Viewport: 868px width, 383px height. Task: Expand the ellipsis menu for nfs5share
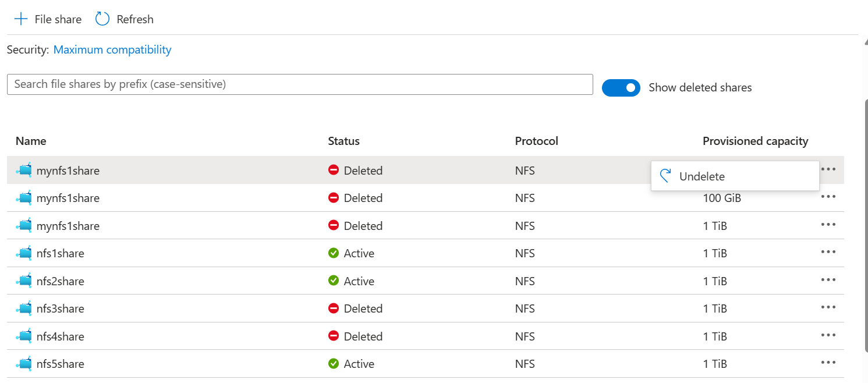coord(828,363)
